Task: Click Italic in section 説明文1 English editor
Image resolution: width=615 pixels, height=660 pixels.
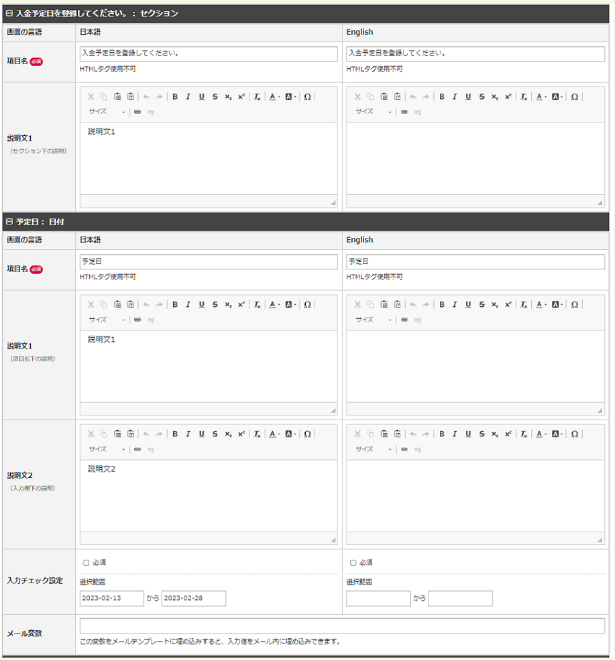Action: click(x=454, y=97)
